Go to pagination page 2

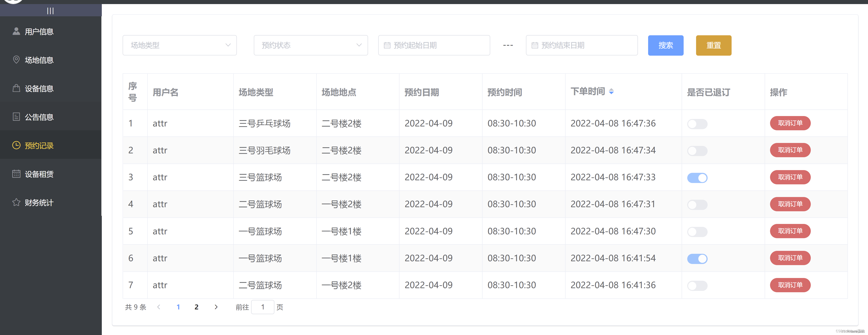point(196,307)
